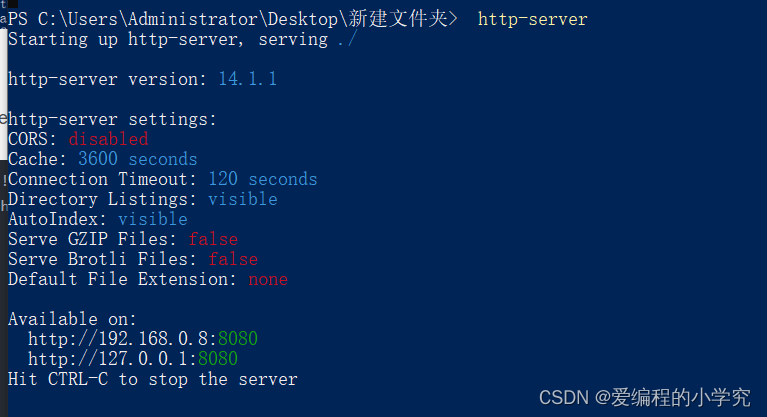This screenshot has height=417, width=767.
Task: Click the green 8080 port on 127.0.0.1
Action: pos(218,359)
